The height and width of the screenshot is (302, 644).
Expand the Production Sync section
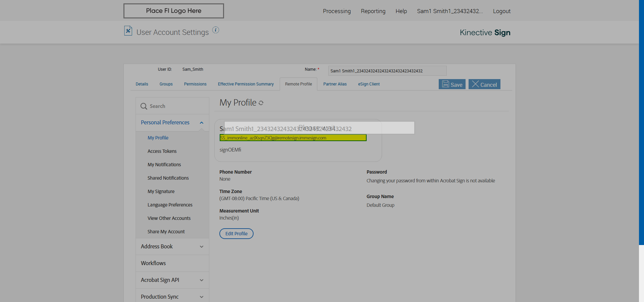[x=202, y=297]
